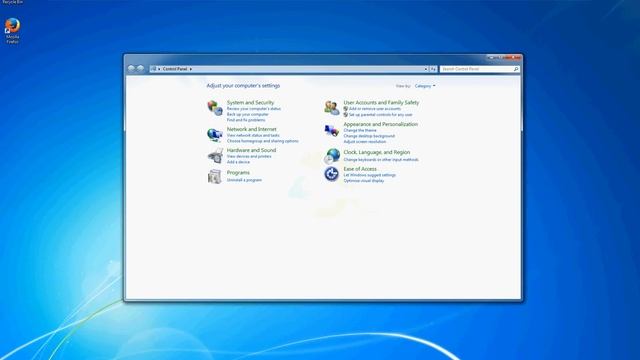
Task: Open the View by Category dropdown
Action: [x=425, y=86]
